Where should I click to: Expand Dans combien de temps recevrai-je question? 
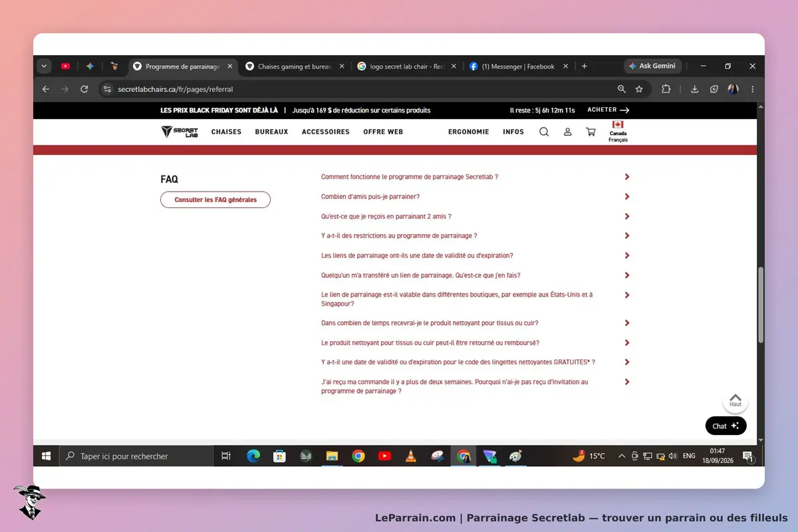(475, 323)
